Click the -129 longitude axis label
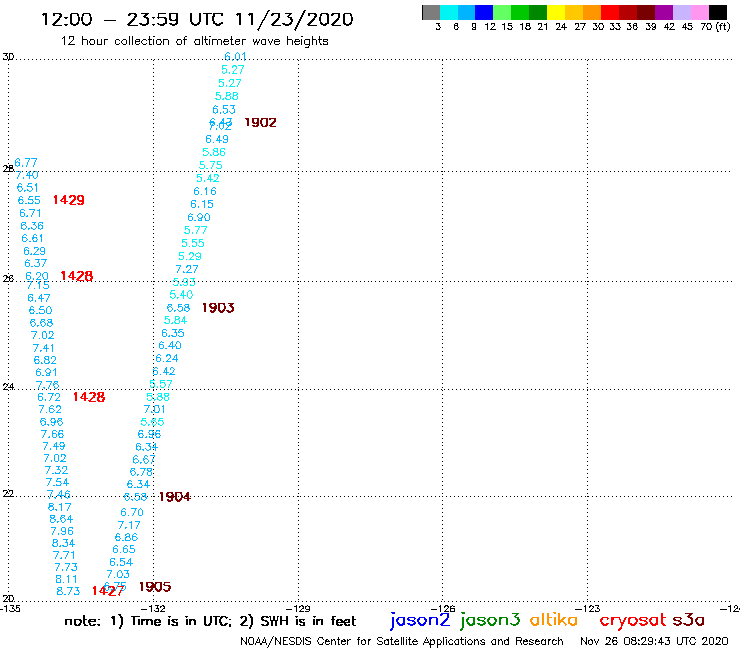 [298, 609]
